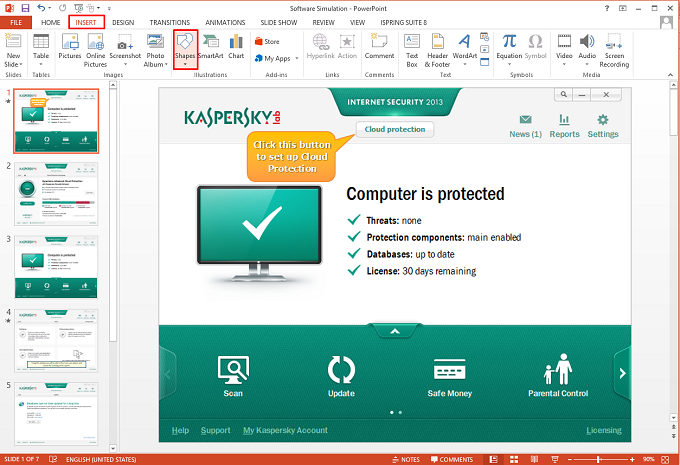
Task: Open PowerPoint Help question mark
Action: pos(607,8)
